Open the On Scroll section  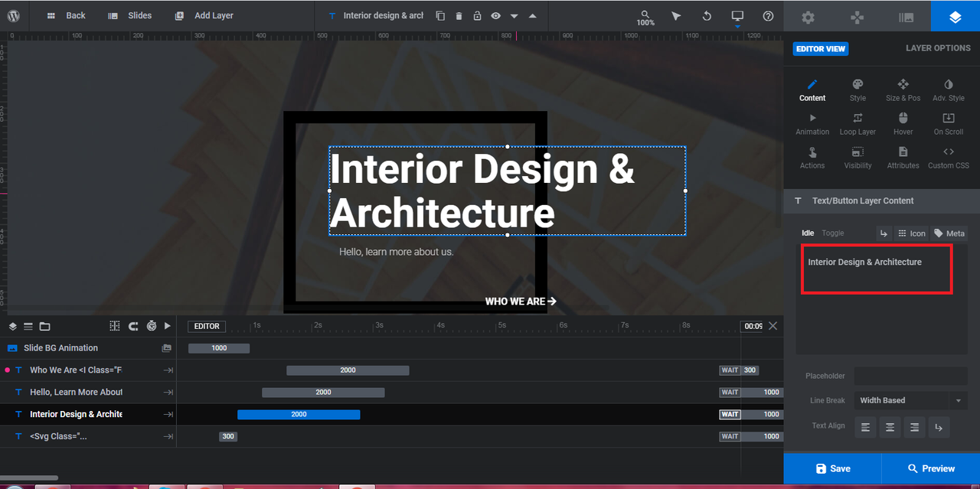[x=949, y=124]
